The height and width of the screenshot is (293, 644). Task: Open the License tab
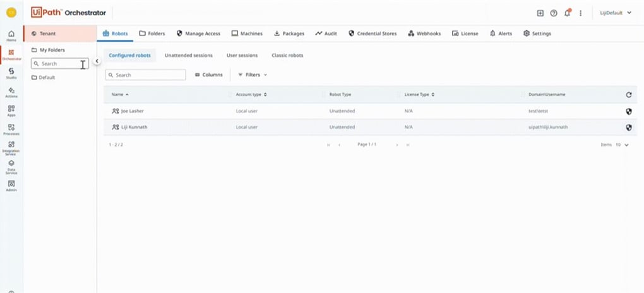[x=465, y=33]
